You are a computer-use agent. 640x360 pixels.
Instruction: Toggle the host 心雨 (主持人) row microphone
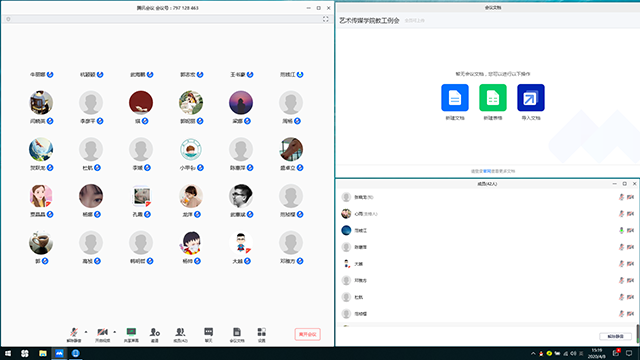pos(621,214)
